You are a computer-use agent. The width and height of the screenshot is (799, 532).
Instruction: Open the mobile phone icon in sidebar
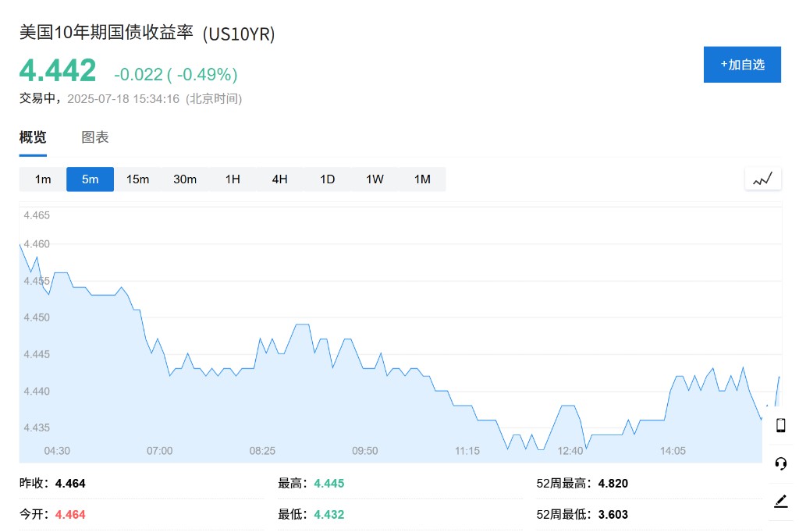780,425
